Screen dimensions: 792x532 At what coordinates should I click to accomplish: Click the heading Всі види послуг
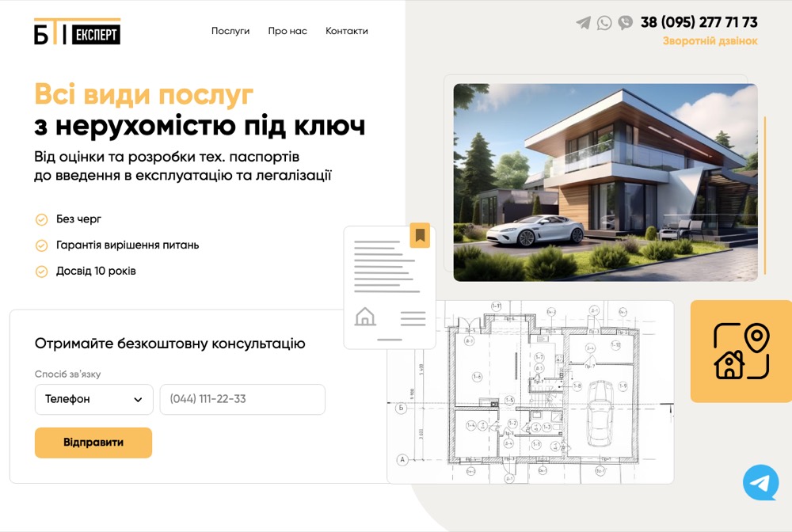click(144, 94)
